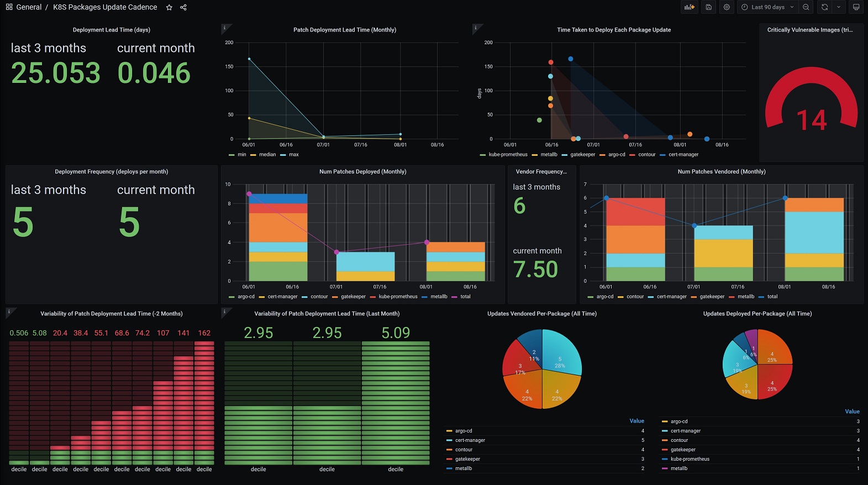Toggle the max series in legend
The image size is (868, 485).
(290, 155)
